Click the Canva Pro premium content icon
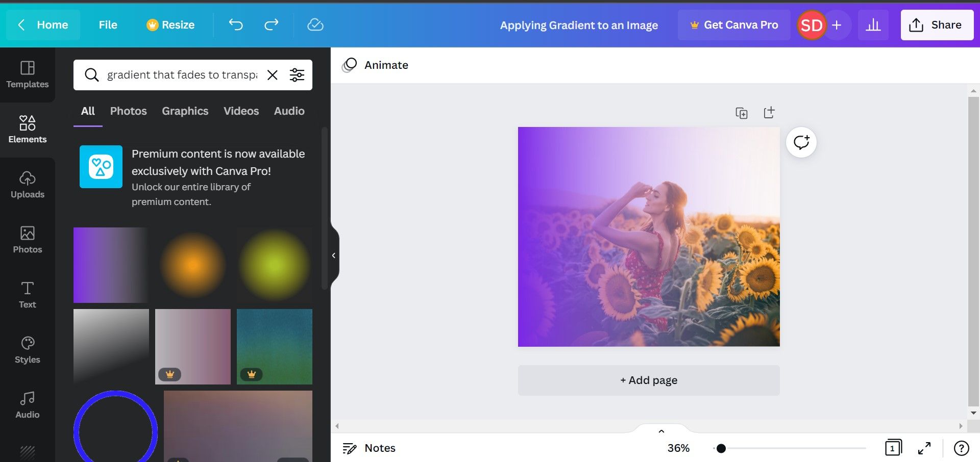This screenshot has height=462, width=980. click(x=101, y=167)
